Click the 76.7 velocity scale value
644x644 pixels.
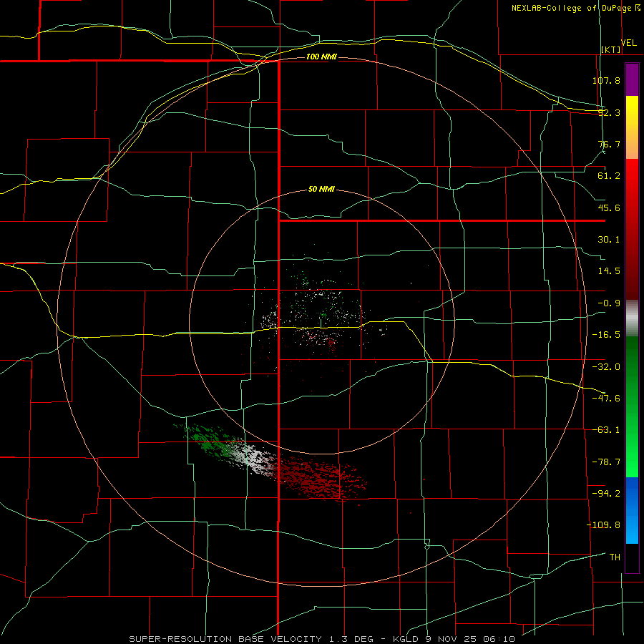pyautogui.click(x=609, y=144)
